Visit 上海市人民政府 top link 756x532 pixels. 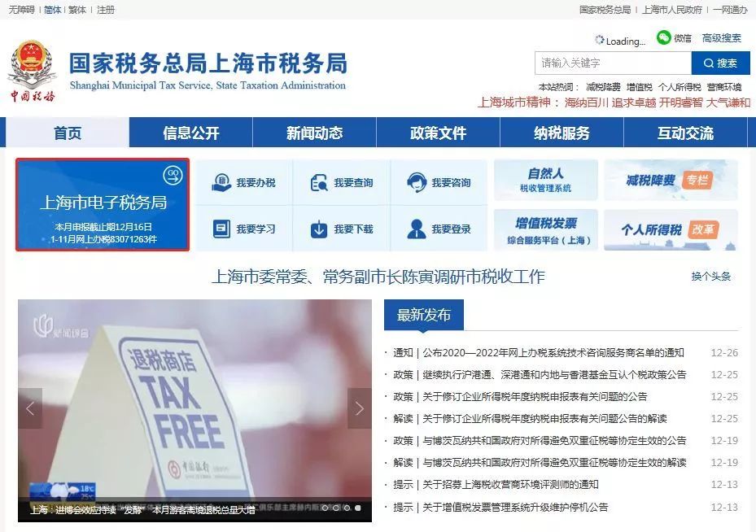tap(672, 10)
